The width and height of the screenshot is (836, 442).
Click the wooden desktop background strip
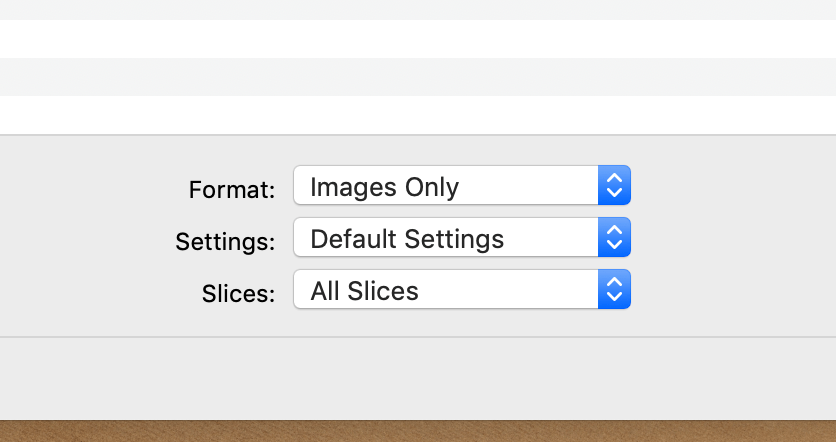coord(418,431)
